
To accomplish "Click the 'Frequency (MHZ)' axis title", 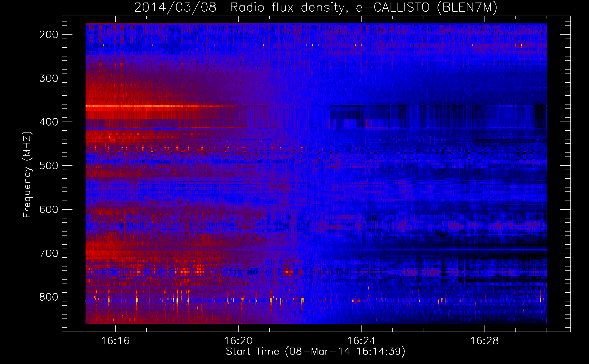I will click(28, 174).
